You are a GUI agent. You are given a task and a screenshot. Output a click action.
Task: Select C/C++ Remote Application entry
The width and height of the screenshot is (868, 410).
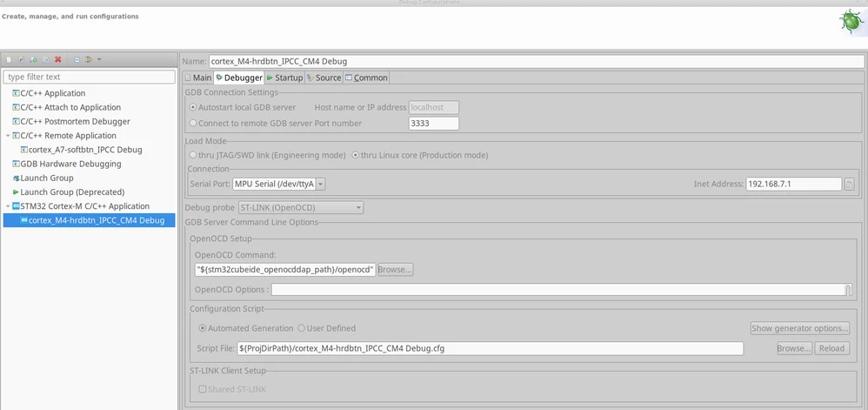(x=64, y=136)
